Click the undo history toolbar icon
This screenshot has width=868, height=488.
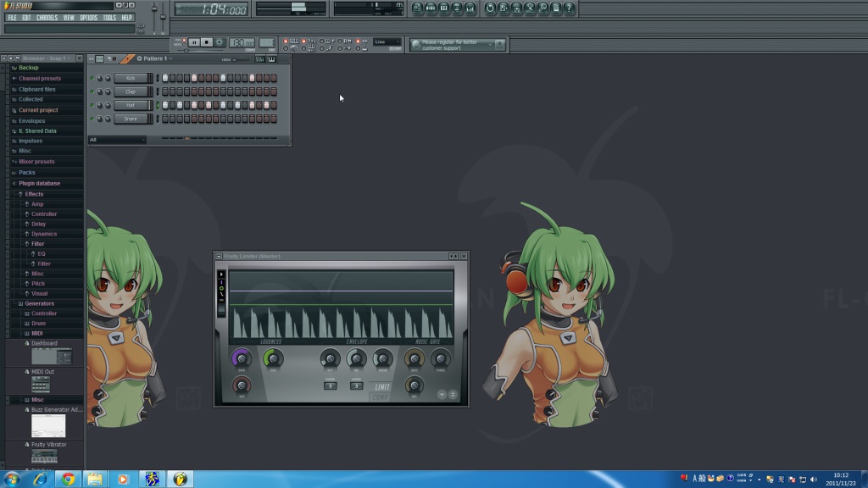click(x=490, y=8)
